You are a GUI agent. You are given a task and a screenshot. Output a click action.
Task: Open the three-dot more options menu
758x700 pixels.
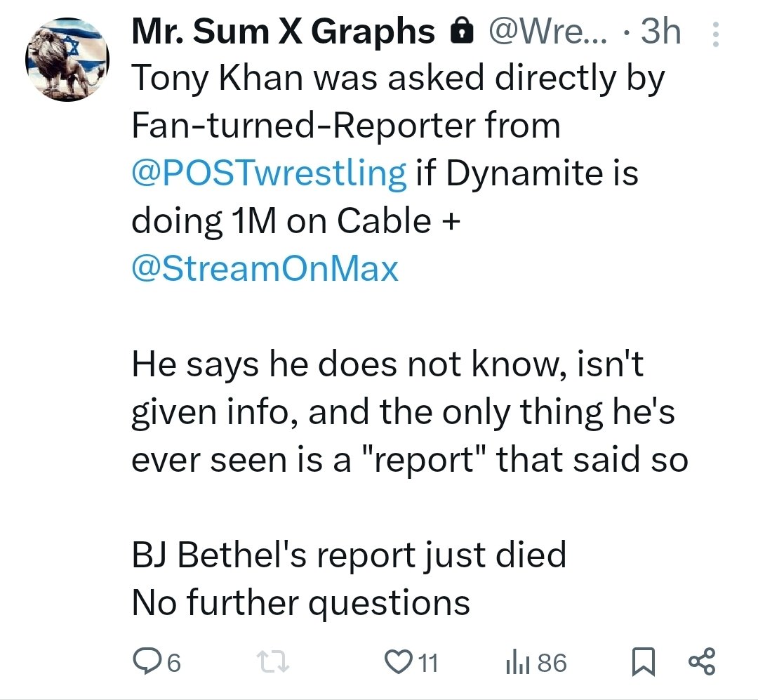(x=715, y=34)
